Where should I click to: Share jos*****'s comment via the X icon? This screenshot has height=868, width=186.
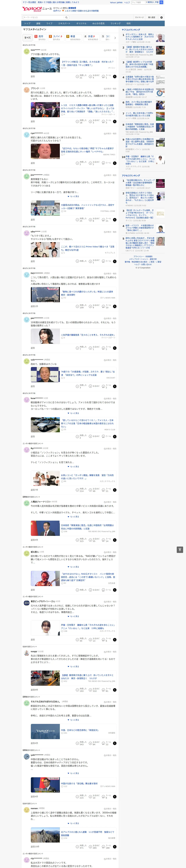click(115, 220)
